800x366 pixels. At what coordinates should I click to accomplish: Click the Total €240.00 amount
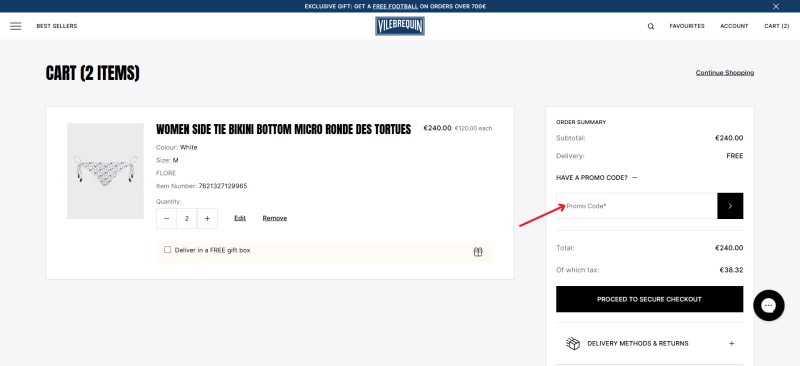729,248
